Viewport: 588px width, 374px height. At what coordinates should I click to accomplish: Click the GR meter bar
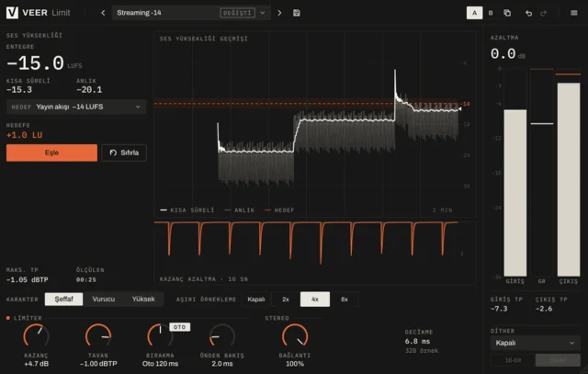[x=541, y=173]
